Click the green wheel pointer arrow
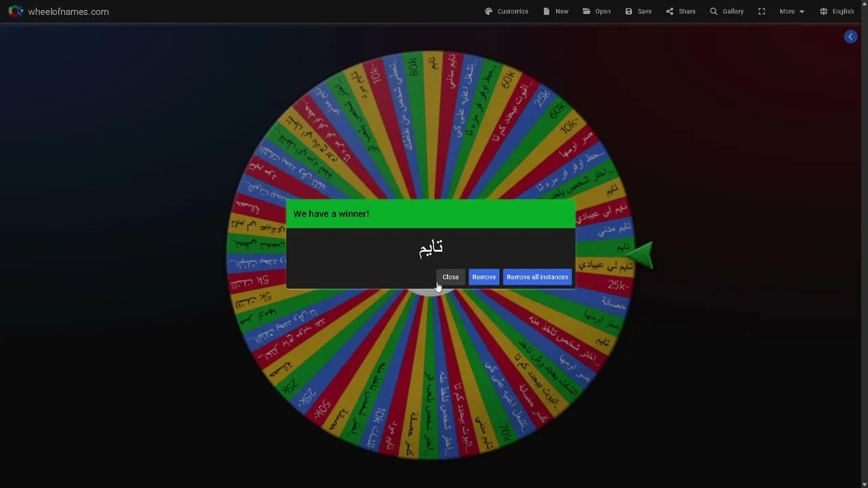This screenshot has height=488, width=868. (x=641, y=255)
